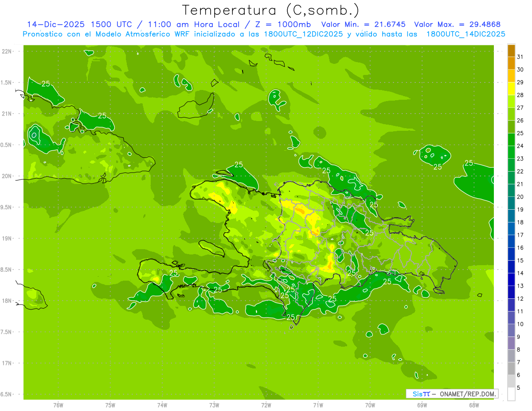This screenshot has width=532, height=411.
Task: Click the "17N" latitude label
Action: (7, 363)
